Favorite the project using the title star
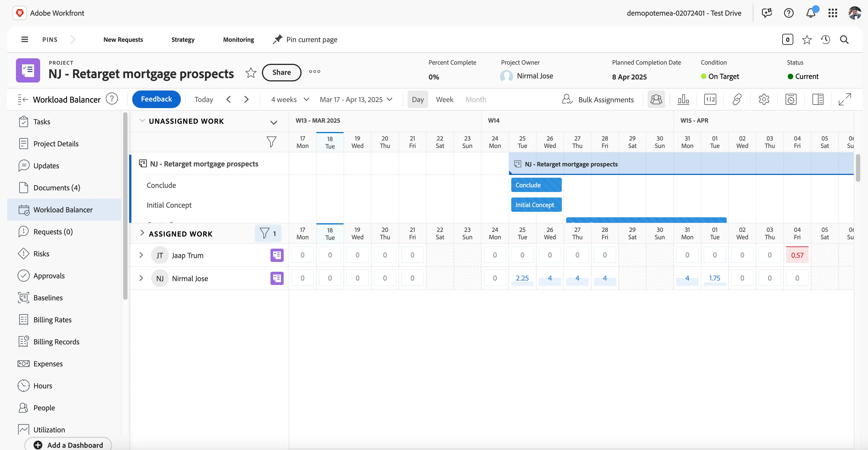 tap(251, 73)
